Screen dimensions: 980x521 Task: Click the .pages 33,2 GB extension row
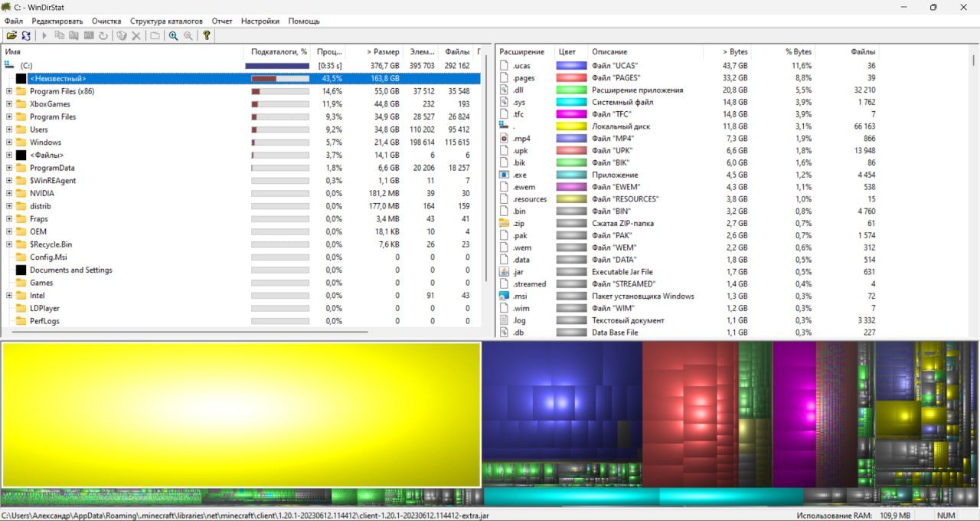tap(688, 78)
